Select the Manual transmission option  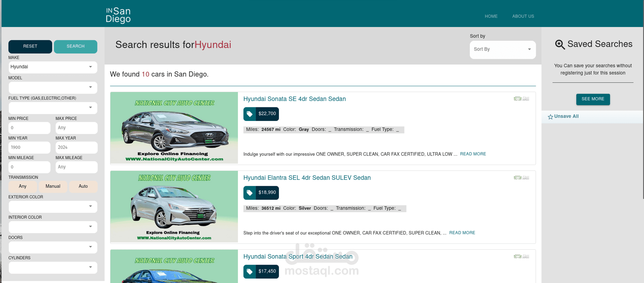[x=53, y=187]
